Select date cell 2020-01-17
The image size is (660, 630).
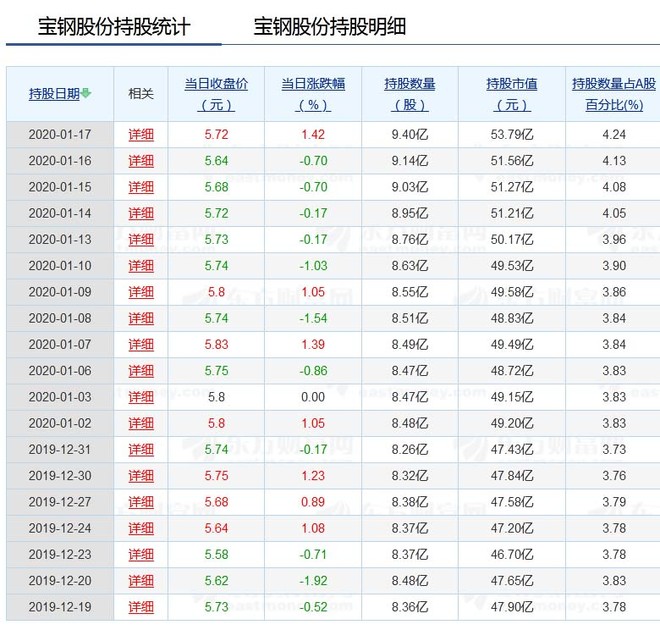coord(60,135)
